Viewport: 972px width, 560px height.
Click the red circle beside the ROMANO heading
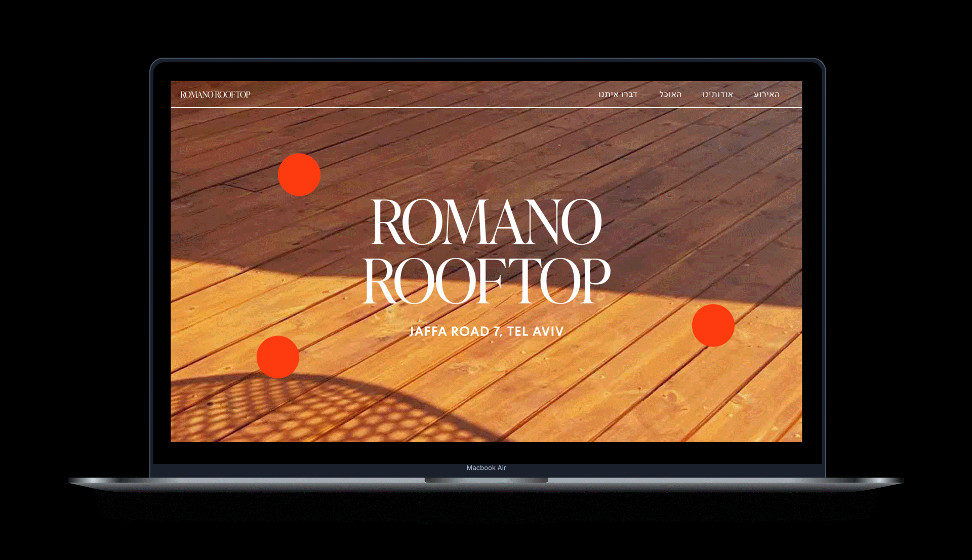click(x=299, y=175)
